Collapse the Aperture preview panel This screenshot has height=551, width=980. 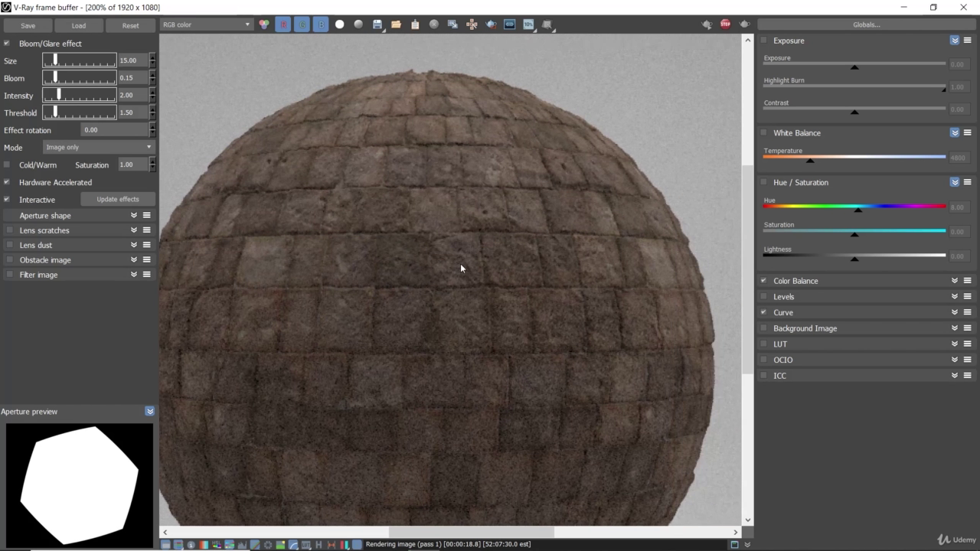pos(150,412)
